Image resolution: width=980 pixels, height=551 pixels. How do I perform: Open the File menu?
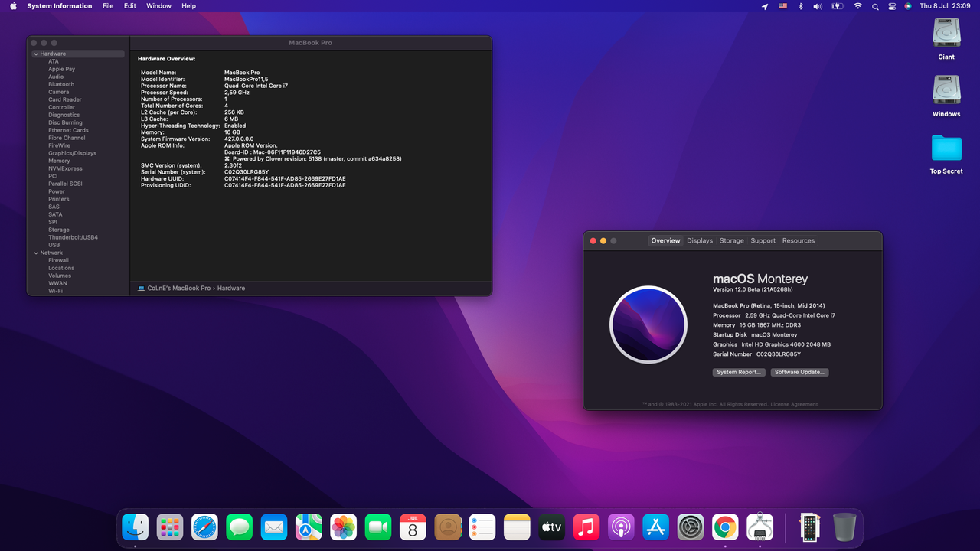click(108, 6)
